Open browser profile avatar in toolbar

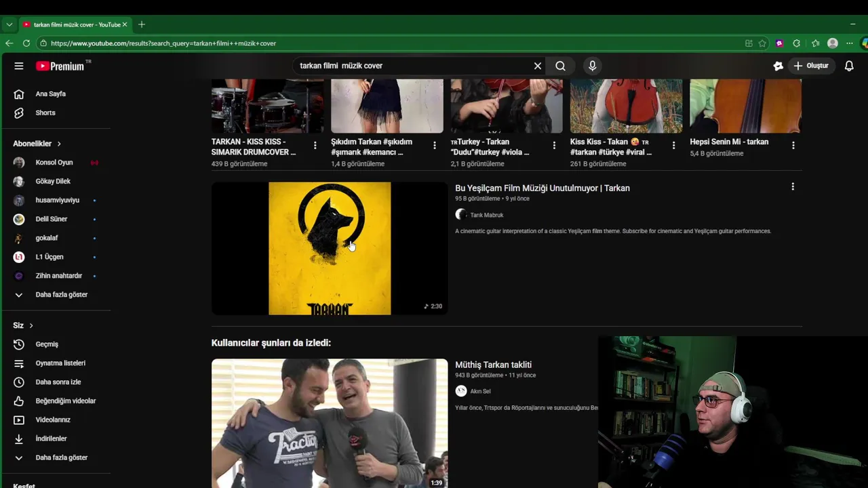pyautogui.click(x=833, y=43)
